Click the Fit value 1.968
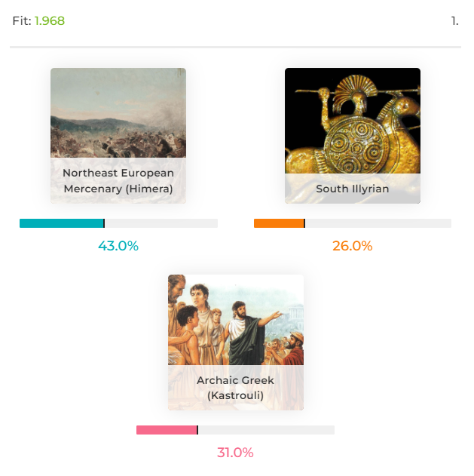Image resolution: width=474 pixels, height=476 pixels. tap(50, 21)
